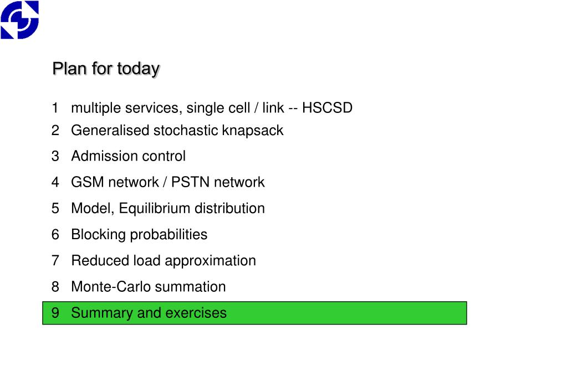Click the number 9 in green bar
This screenshot has height=392, width=567.
(55, 313)
